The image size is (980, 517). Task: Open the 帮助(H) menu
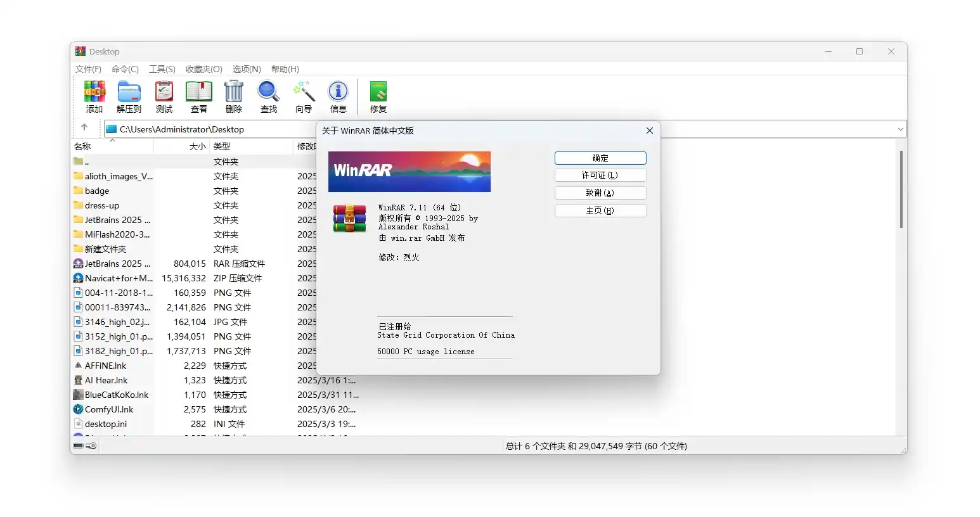(285, 69)
